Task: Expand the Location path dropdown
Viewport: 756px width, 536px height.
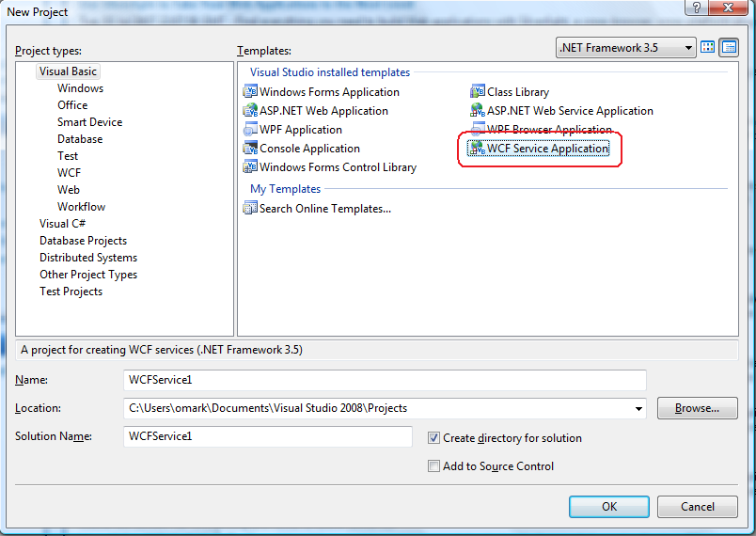Action: click(x=639, y=408)
